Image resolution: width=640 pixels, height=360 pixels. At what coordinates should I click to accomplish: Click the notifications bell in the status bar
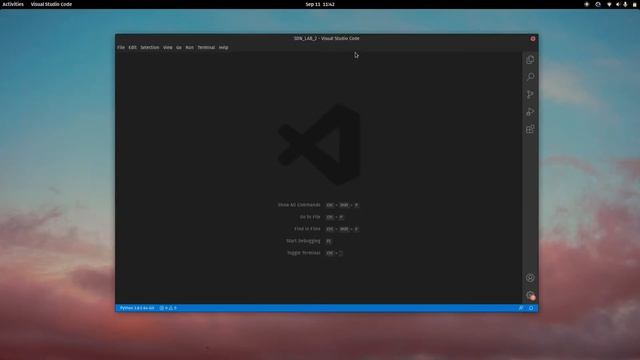point(531,308)
